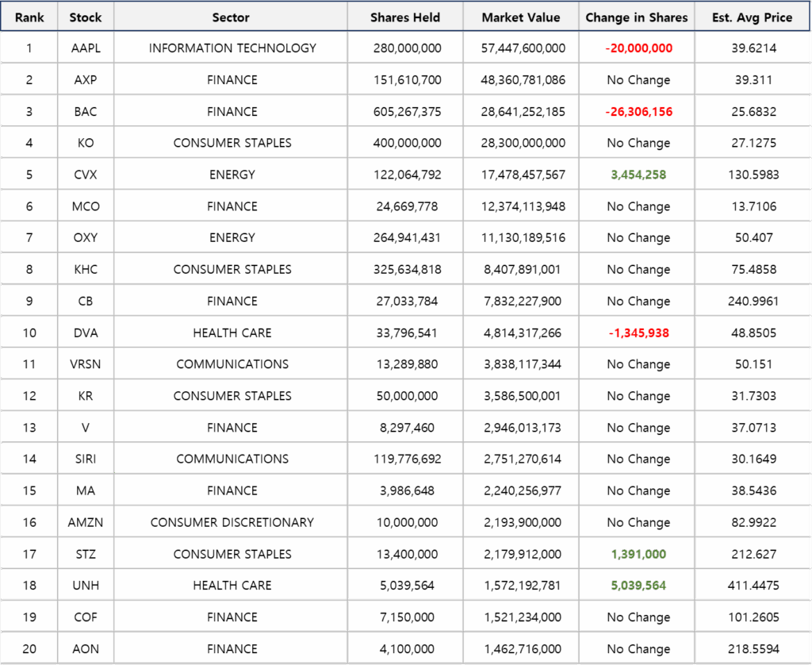Click market value 11,130,189,516
Screen dimensions: 812x665
pyautogui.click(x=523, y=237)
